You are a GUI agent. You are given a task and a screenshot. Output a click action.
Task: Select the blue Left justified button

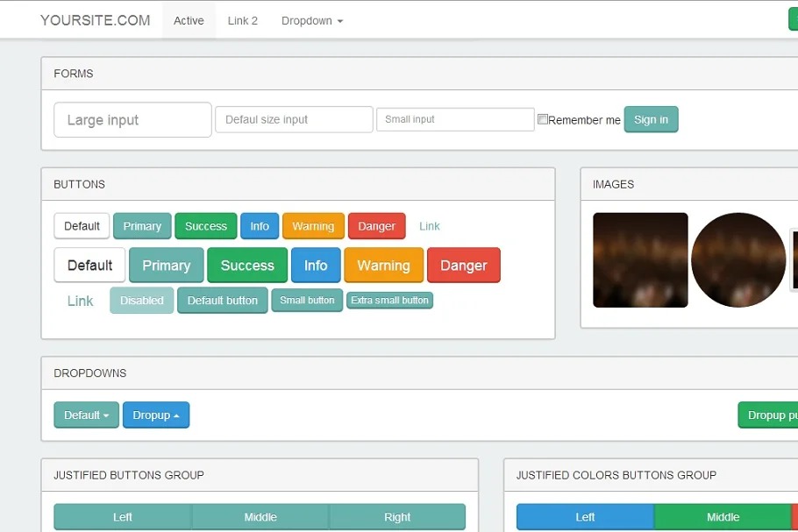click(585, 517)
